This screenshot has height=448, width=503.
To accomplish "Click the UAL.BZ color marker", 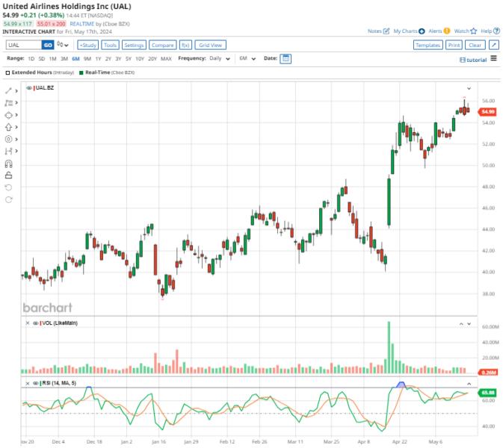I will click(34, 88).
